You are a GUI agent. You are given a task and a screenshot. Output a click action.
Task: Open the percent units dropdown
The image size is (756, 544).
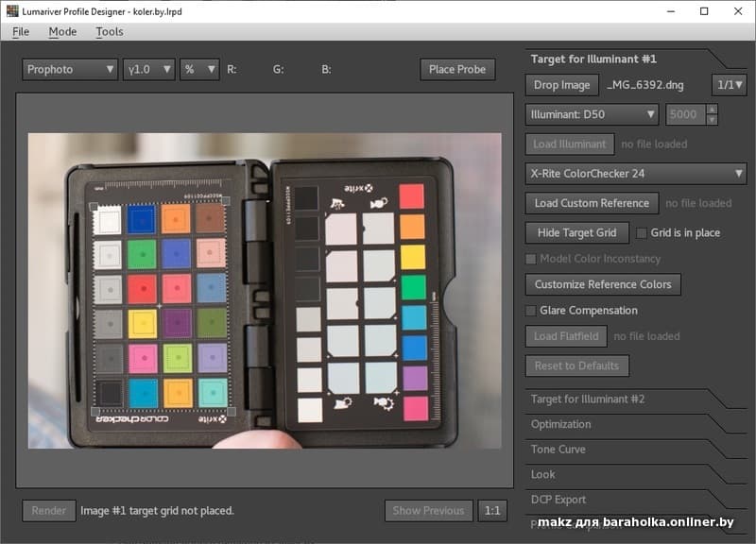[199, 69]
